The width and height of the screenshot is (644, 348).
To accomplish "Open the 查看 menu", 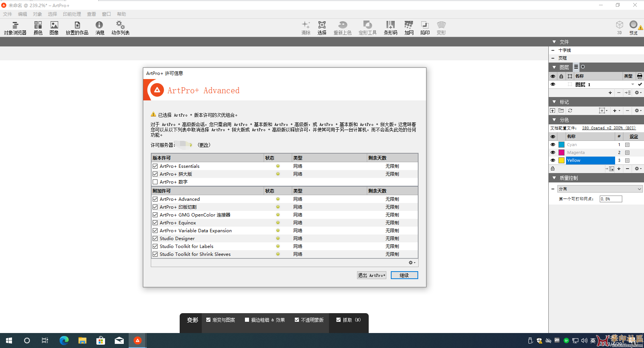I will 92,14.
